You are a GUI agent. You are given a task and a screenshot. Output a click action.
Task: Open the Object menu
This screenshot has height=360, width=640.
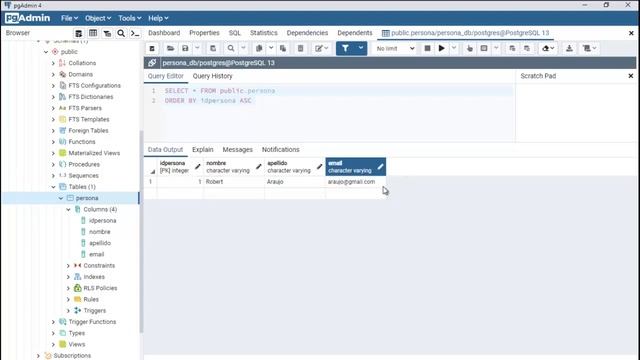[98, 18]
